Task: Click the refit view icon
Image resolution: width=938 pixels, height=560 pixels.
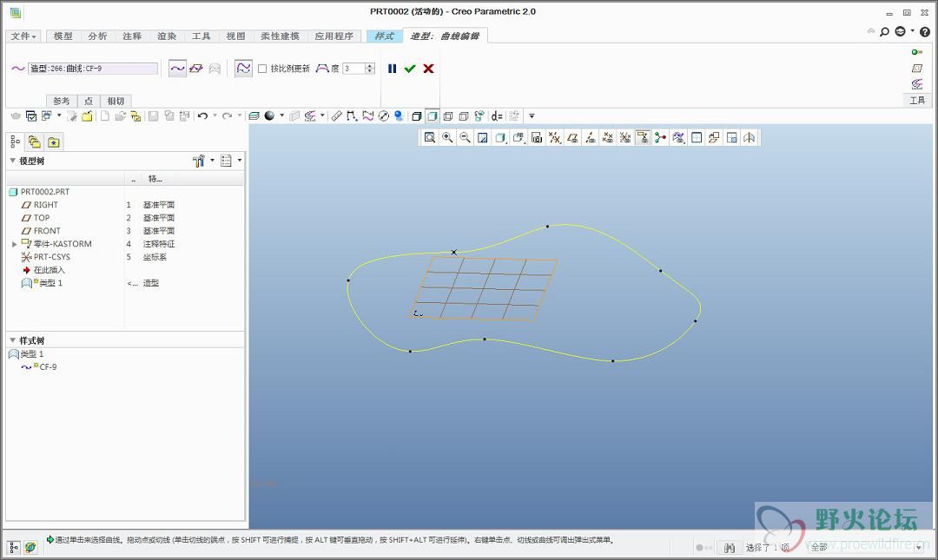Action: pyautogui.click(x=429, y=137)
